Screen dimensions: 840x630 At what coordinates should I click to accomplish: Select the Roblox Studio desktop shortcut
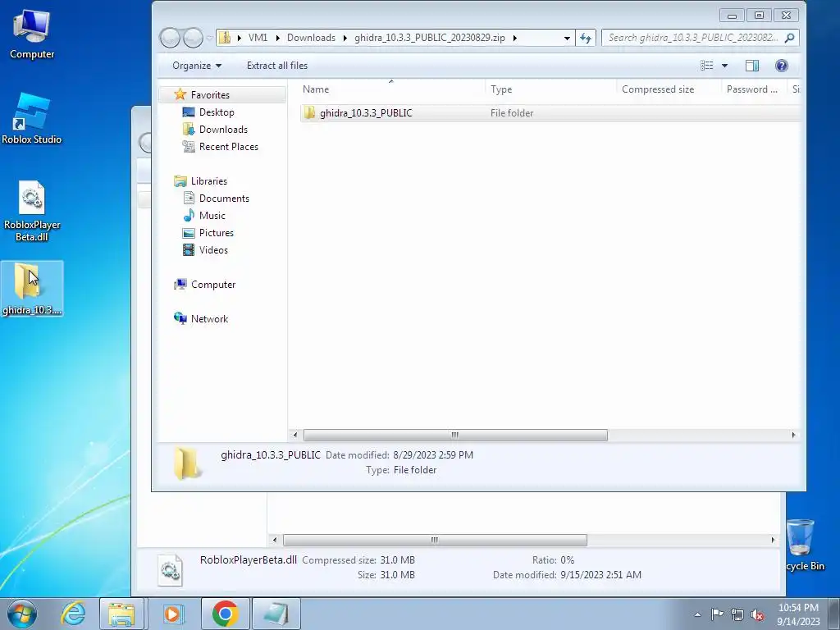tap(32, 119)
